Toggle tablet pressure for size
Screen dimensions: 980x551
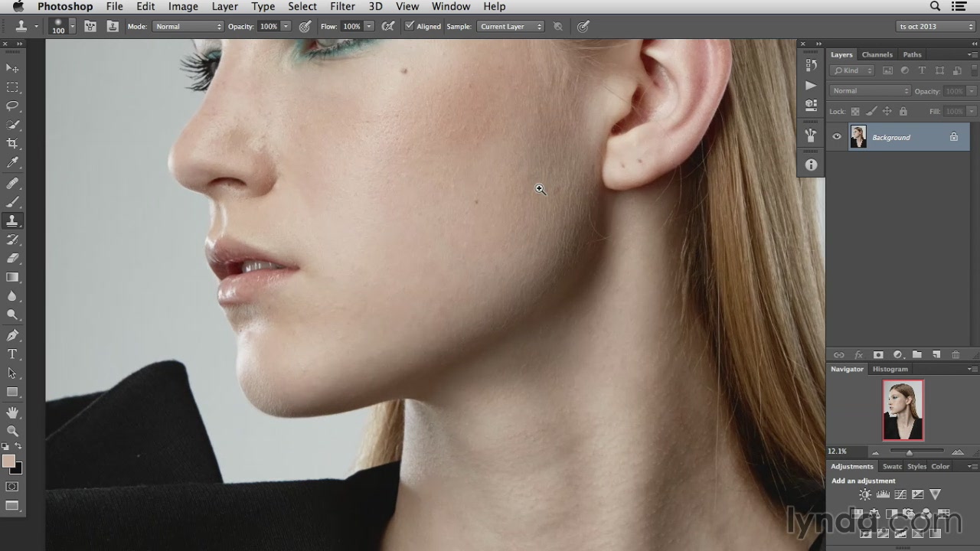click(x=583, y=26)
